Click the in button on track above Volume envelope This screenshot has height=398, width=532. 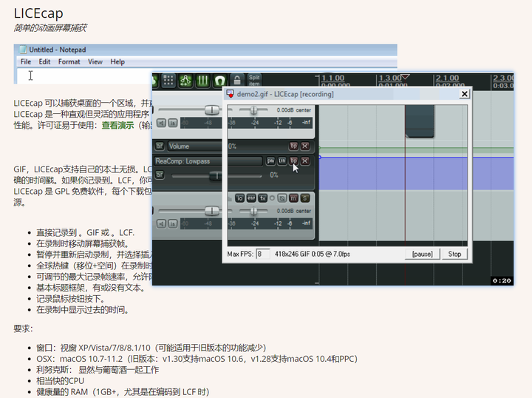(173, 123)
